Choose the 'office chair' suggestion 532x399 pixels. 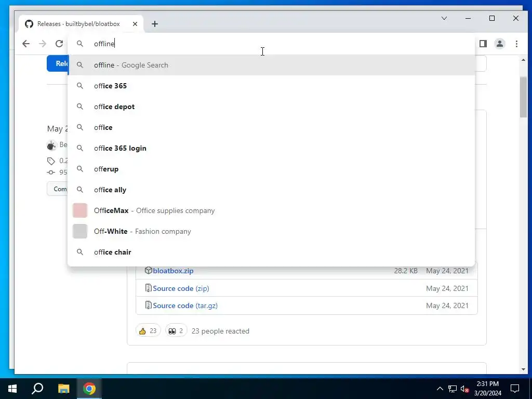click(x=271, y=252)
